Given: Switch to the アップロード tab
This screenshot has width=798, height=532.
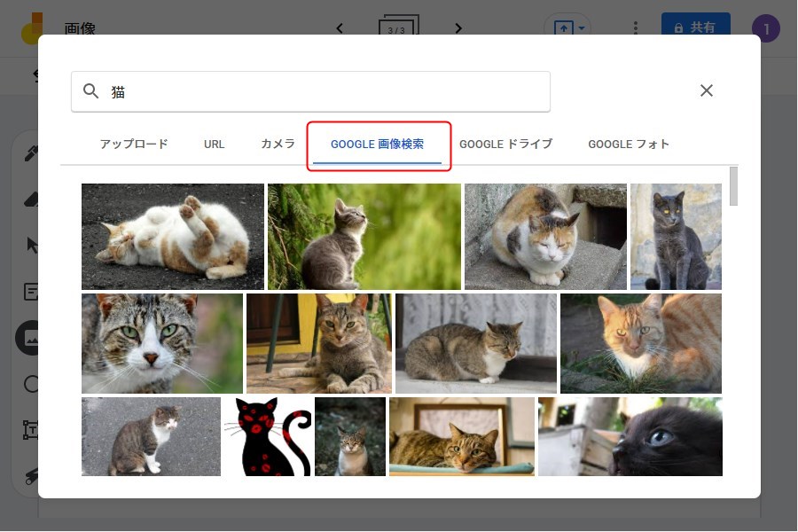Looking at the screenshot, I should pyautogui.click(x=134, y=144).
